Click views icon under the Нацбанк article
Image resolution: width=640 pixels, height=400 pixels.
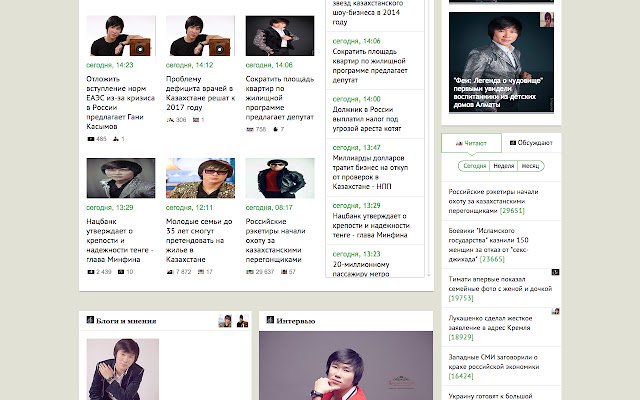(x=91, y=272)
